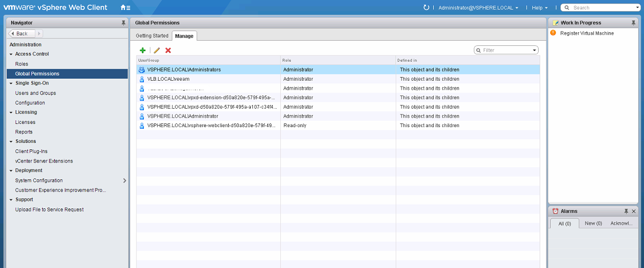Open the Help dropdown menu

click(540, 8)
